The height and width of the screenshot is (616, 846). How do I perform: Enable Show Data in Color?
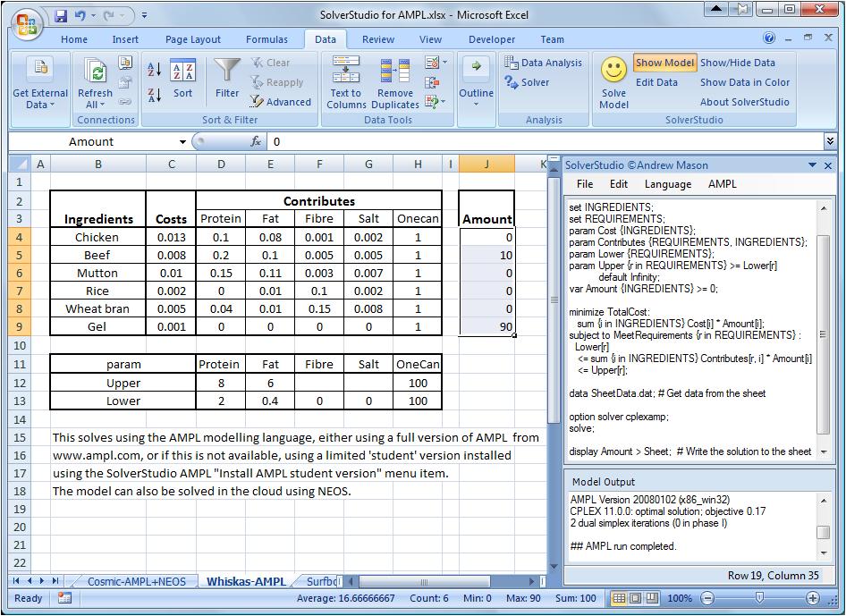(744, 82)
